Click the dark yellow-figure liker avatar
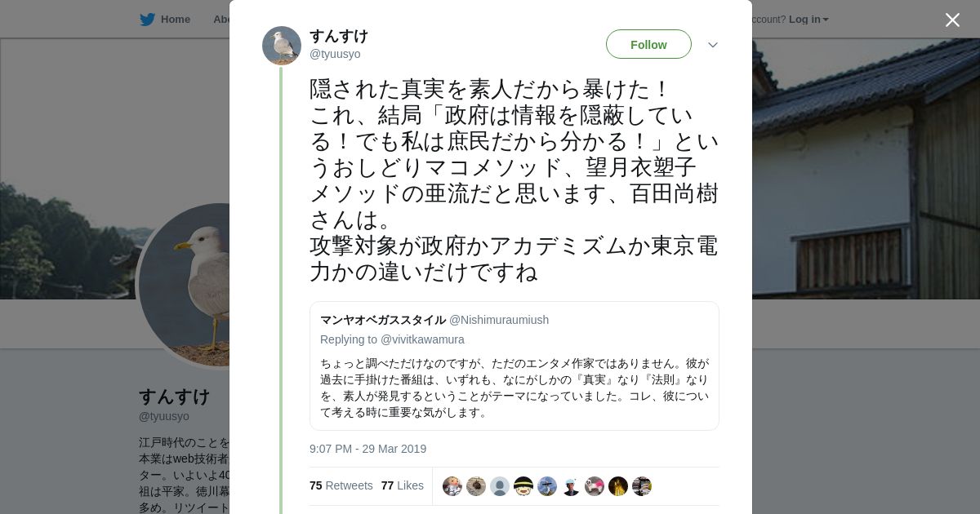The height and width of the screenshot is (514, 980). click(x=618, y=486)
